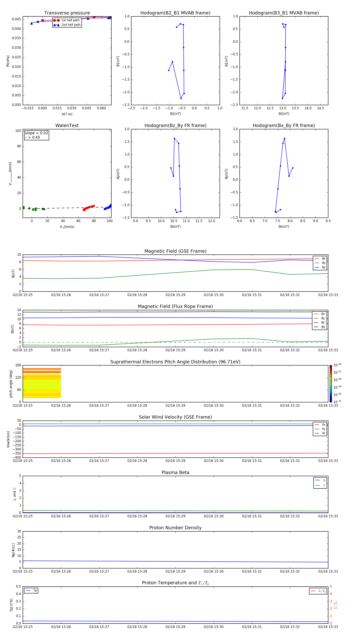This screenshot has width=351, height=644.
Task: Select the 'Hodogram(B2_B1 MVAB frame)' title
Action: (x=175, y=13)
